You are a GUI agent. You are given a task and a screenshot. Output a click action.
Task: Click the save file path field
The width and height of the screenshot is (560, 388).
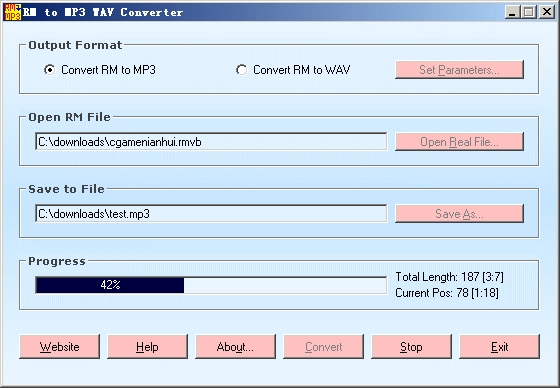click(x=211, y=214)
